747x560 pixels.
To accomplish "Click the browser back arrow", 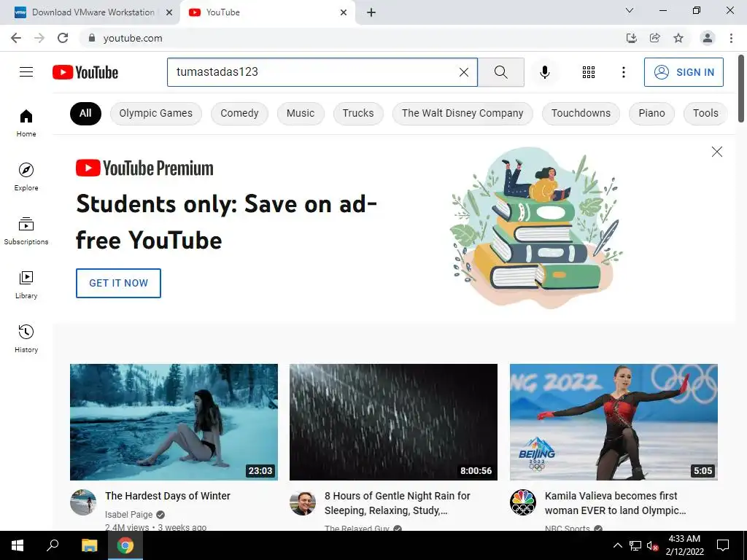I will 16,38.
